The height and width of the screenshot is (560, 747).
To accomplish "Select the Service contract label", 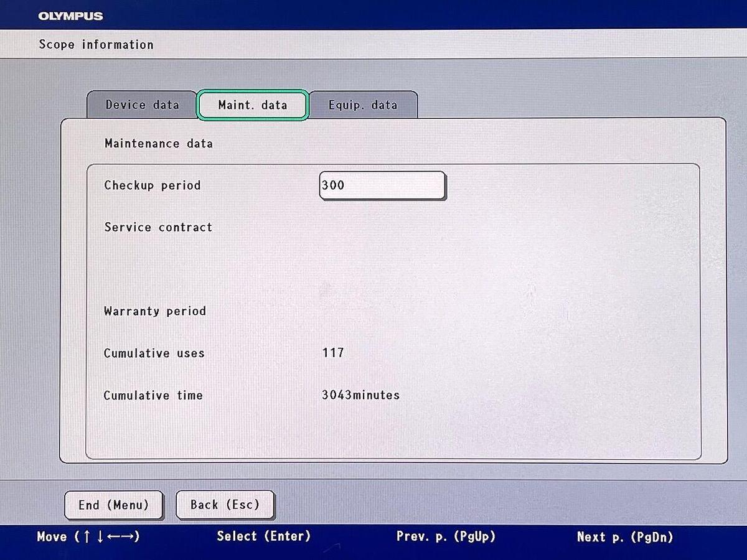I will pos(158,227).
